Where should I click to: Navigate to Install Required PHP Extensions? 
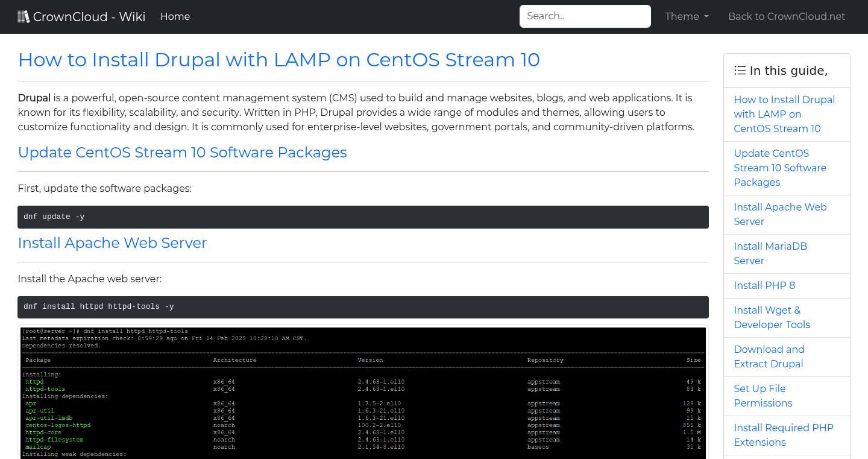tap(784, 435)
